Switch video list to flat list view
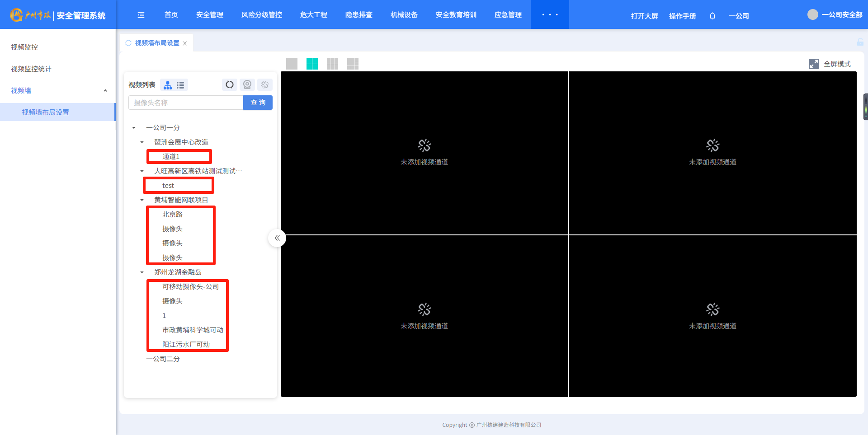Viewport: 868px width, 435px height. [x=180, y=85]
